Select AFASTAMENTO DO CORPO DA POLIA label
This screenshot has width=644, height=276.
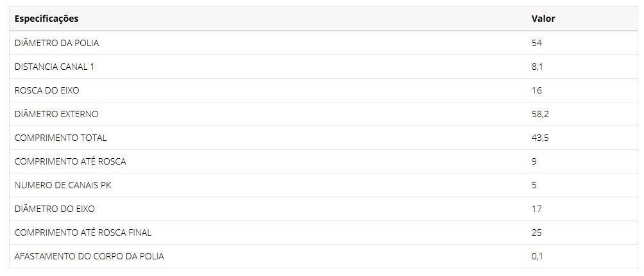tap(89, 256)
